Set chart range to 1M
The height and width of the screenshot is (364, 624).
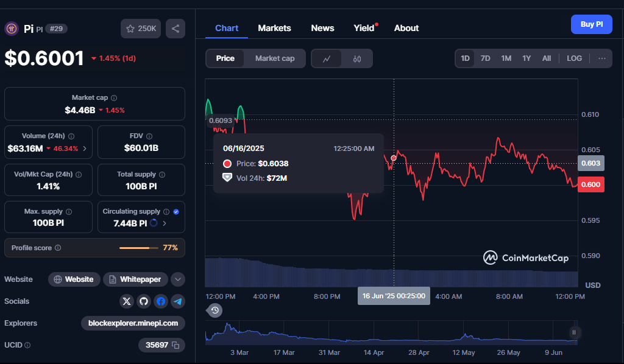pos(506,58)
